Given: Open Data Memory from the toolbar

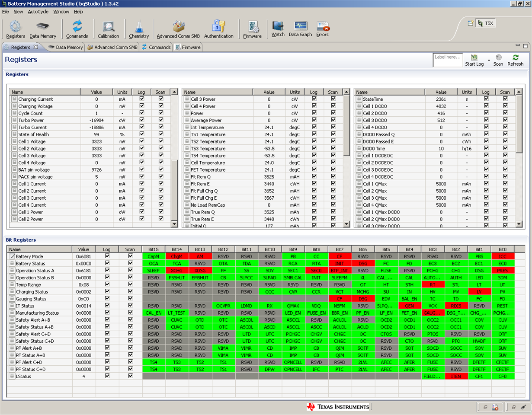Looking at the screenshot, I should pyautogui.click(x=43, y=30).
